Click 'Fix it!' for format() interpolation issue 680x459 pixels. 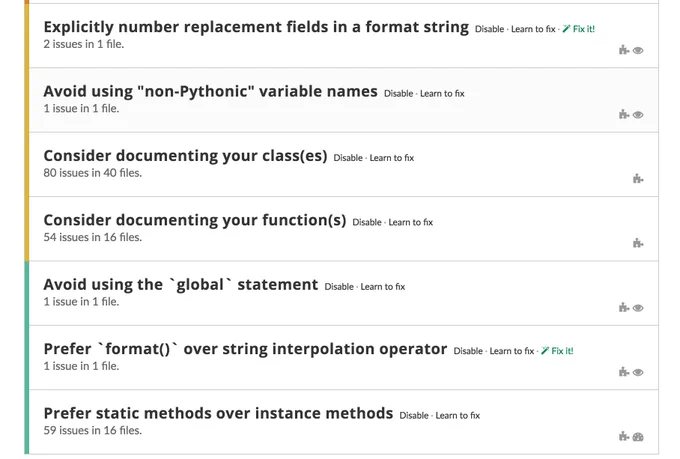pyautogui.click(x=557, y=351)
